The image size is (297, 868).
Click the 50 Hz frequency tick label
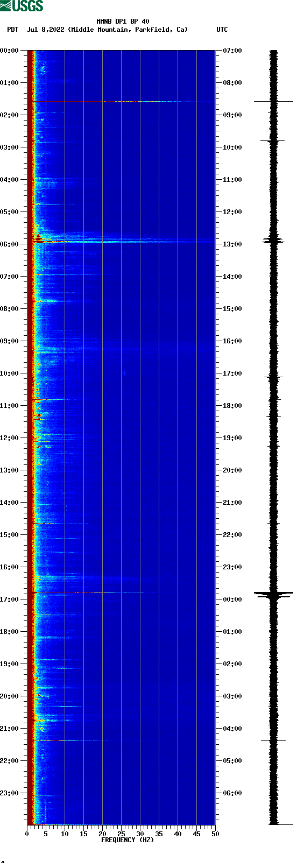click(x=215, y=834)
